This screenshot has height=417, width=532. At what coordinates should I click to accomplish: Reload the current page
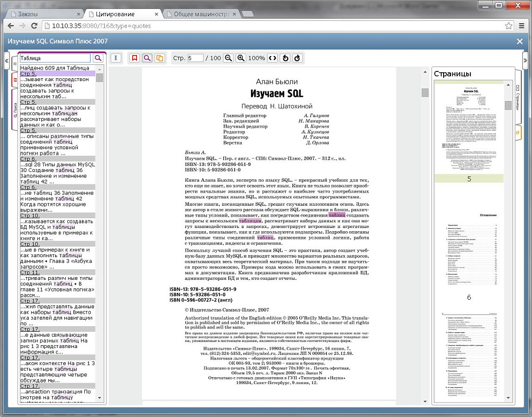point(34,26)
